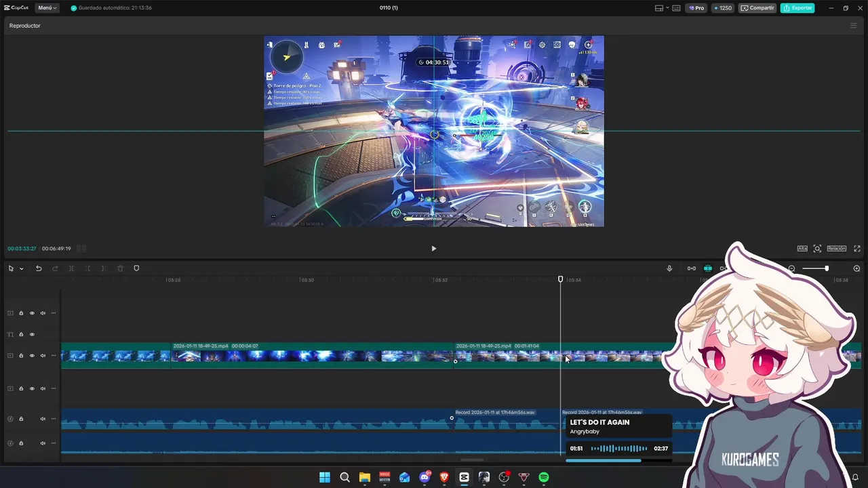The width and height of the screenshot is (868, 488).
Task: Open more options for top video track
Action: point(54,313)
